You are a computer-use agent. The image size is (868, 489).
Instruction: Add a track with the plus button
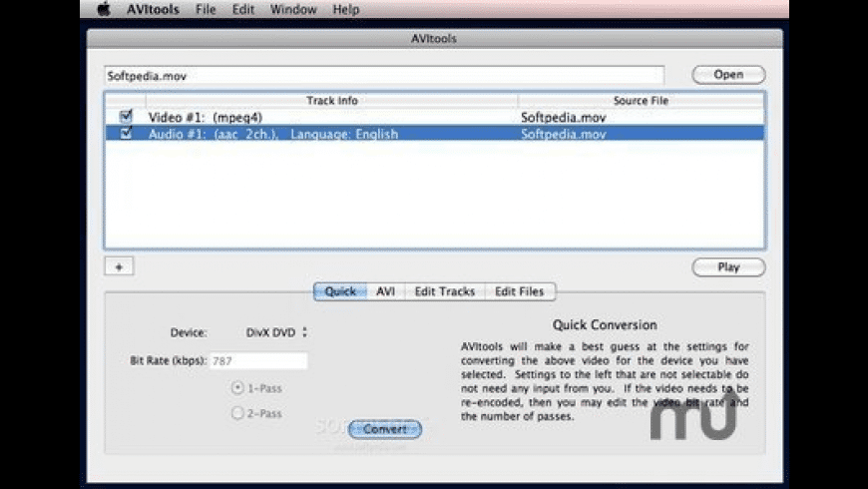coord(119,266)
